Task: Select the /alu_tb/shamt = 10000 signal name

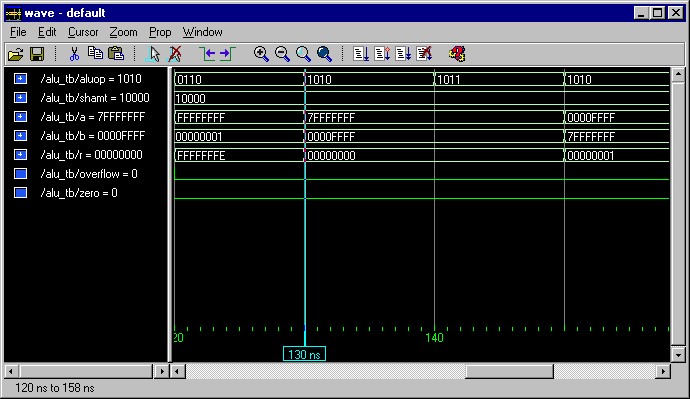Action: (95, 98)
